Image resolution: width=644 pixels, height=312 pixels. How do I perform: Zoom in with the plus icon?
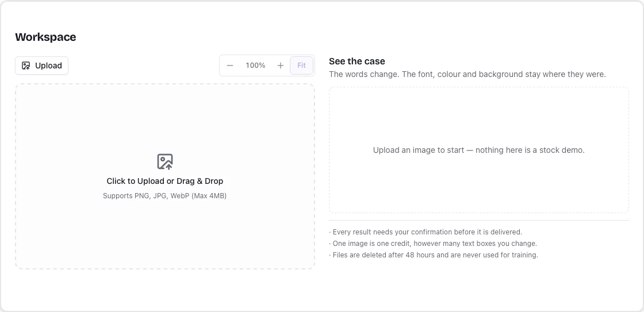[x=281, y=66]
